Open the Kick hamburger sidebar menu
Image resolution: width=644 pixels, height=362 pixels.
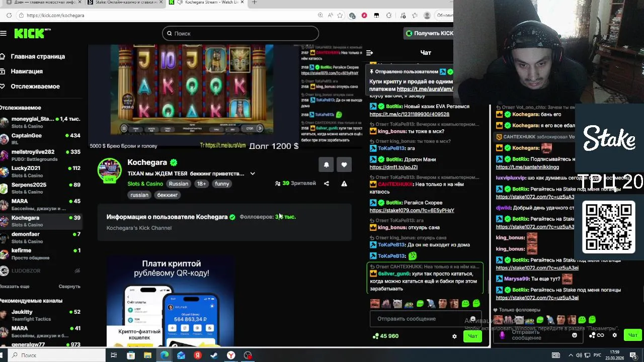[x=4, y=33]
